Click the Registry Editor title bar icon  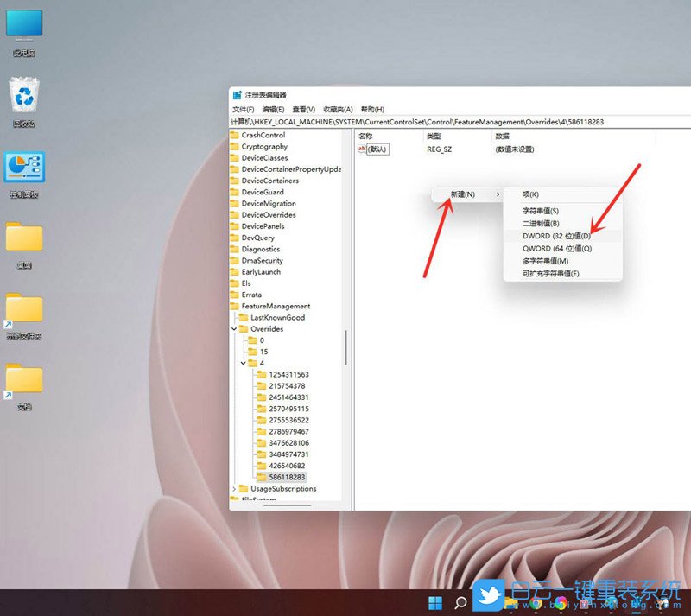238,95
